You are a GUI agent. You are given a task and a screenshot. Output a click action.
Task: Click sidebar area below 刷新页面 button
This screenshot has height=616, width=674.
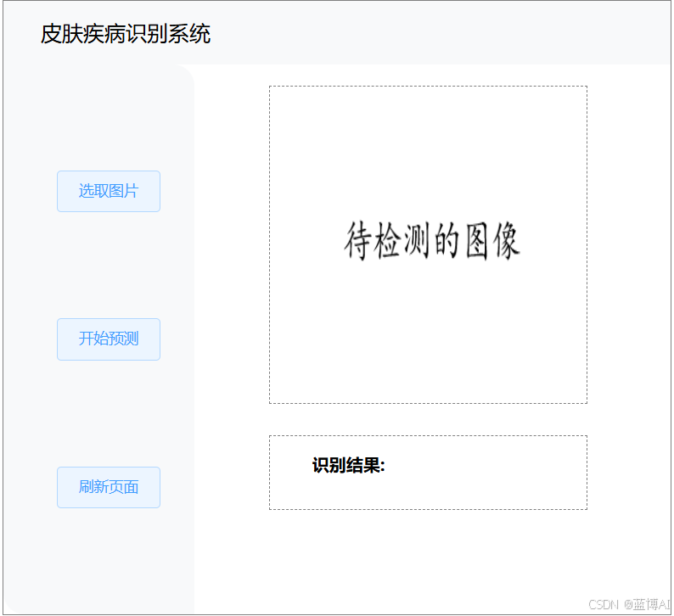coord(109,560)
